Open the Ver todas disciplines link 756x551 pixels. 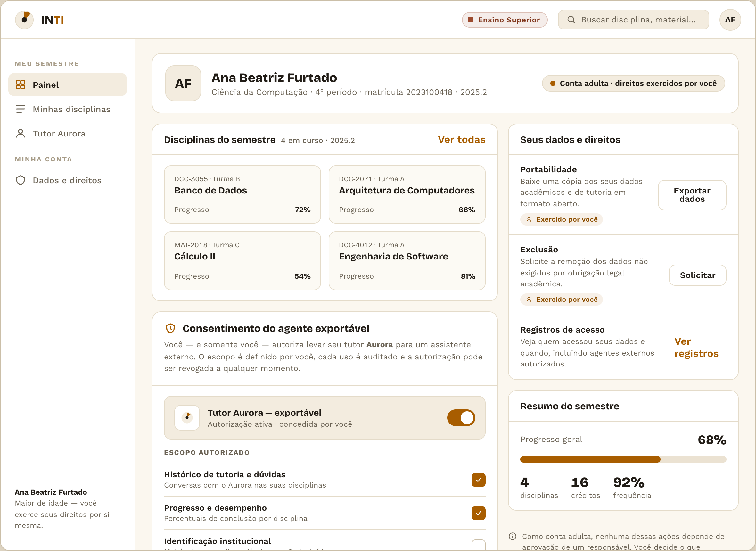point(462,139)
